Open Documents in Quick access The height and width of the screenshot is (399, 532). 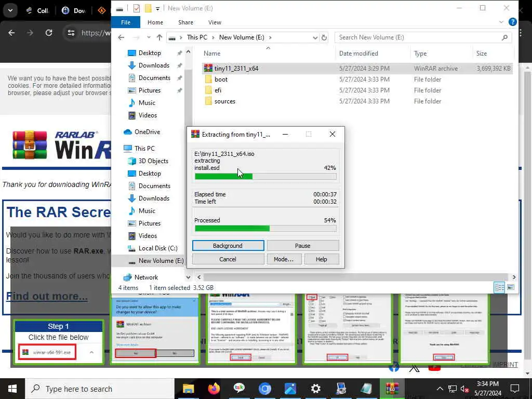[154, 78]
